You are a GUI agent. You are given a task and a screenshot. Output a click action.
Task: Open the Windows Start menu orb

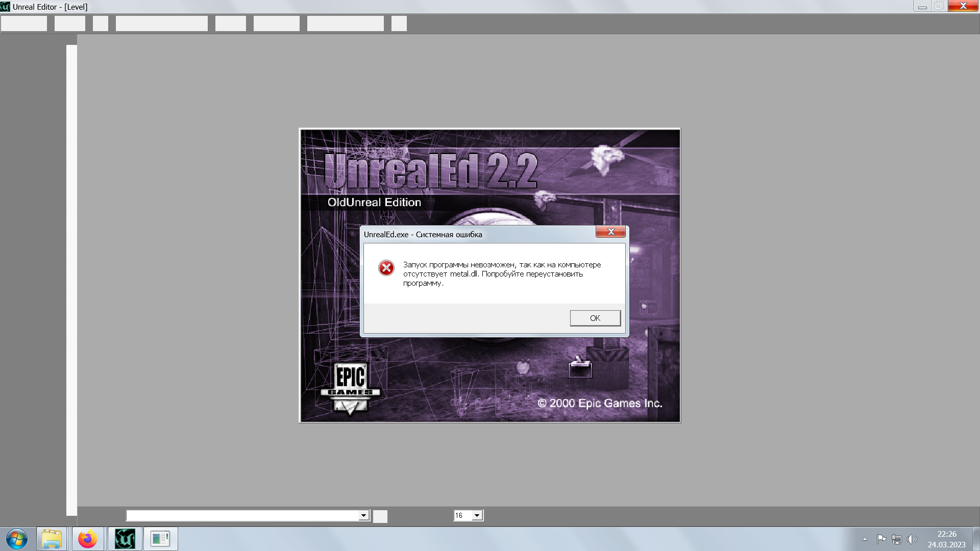tap(16, 539)
